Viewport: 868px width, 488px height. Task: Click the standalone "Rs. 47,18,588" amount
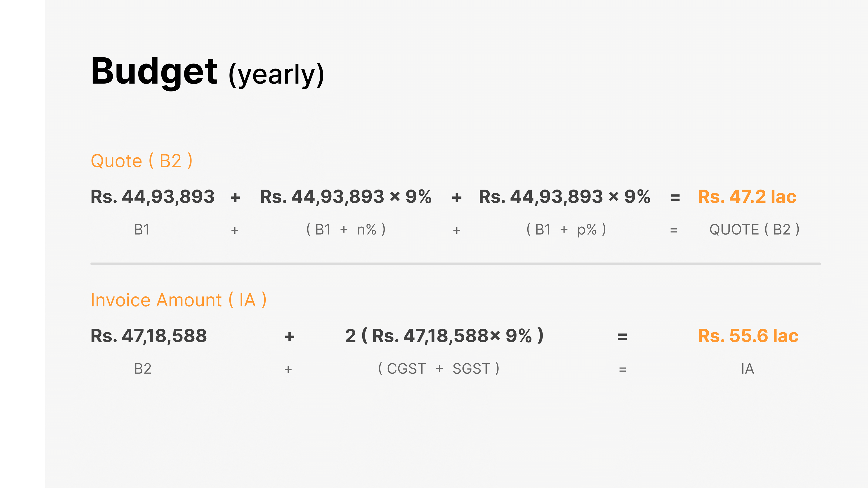[149, 336]
